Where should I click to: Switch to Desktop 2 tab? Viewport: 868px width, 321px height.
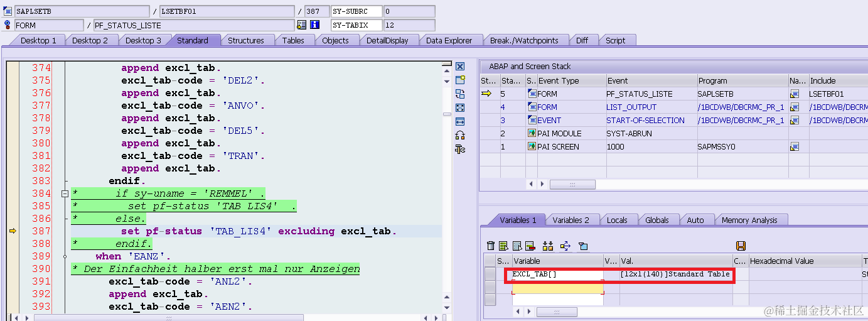[x=90, y=40]
